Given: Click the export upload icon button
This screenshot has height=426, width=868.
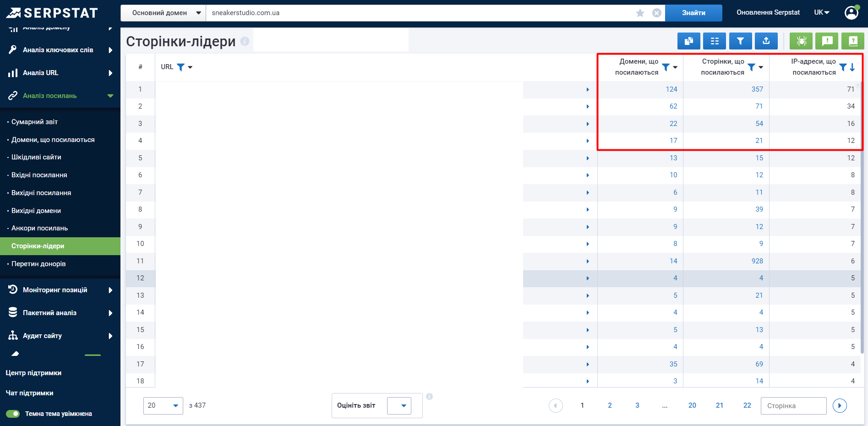Looking at the screenshot, I should (x=766, y=41).
